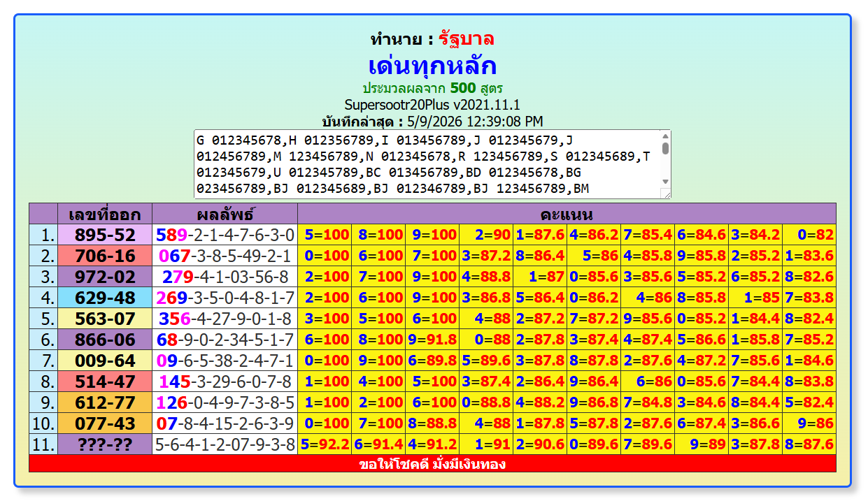868x501 pixels.
Task: Click score cell 3=87.8 in row 11
Action: pos(755,444)
